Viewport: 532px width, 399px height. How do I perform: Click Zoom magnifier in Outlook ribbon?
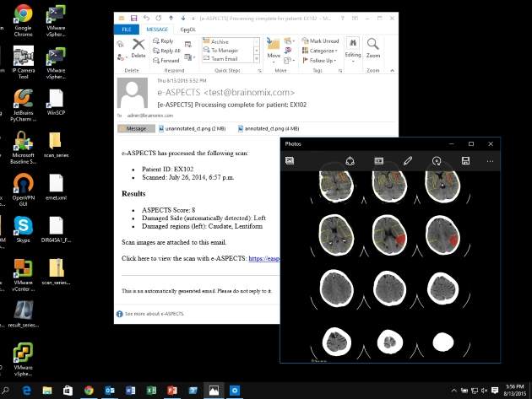[x=373, y=48]
